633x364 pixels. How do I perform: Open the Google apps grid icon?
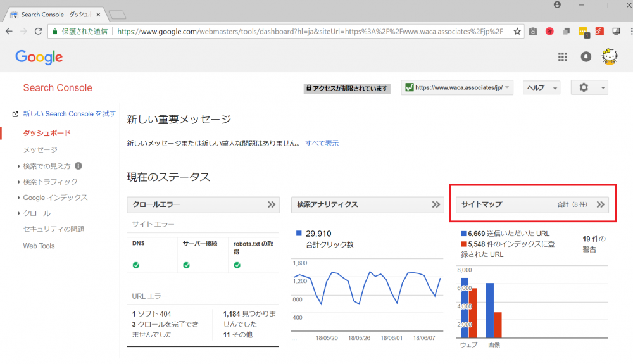pos(562,57)
